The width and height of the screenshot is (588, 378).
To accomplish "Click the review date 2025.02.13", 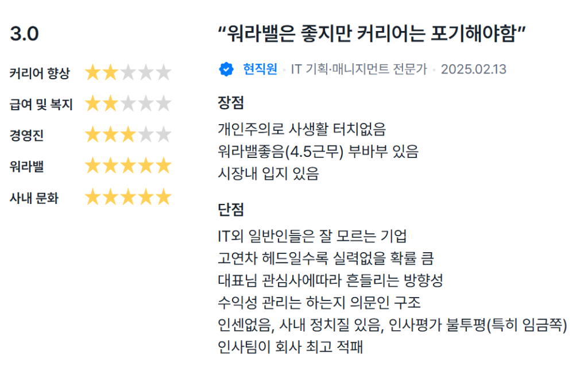I will (x=474, y=70).
